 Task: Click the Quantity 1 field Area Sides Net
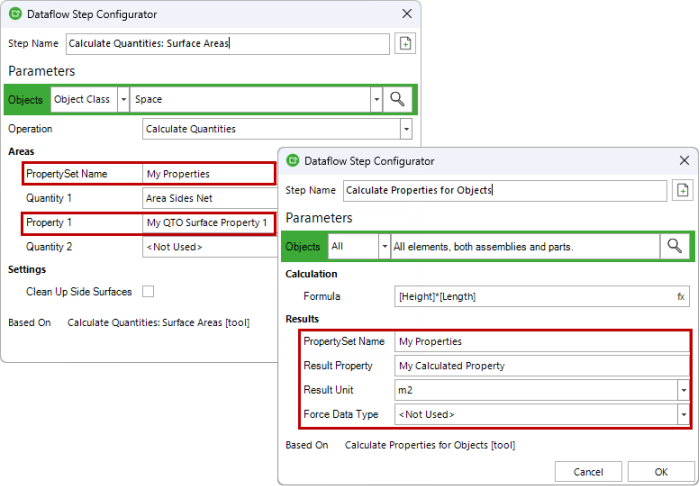point(210,198)
